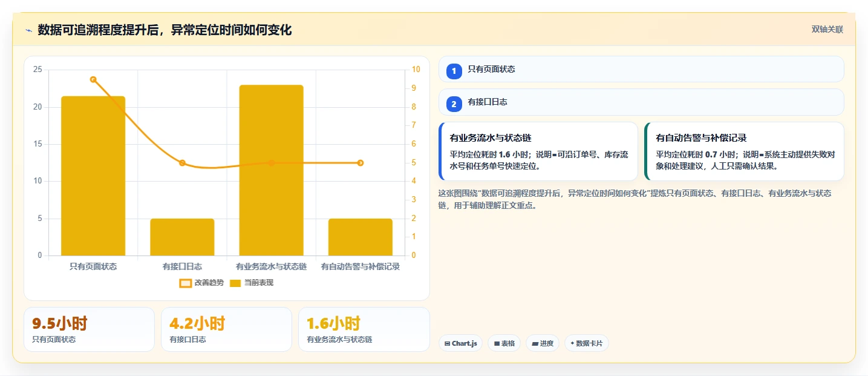868x376 pixels.
Task: Click the trend line point above 只有页面状态
Action: click(x=93, y=79)
